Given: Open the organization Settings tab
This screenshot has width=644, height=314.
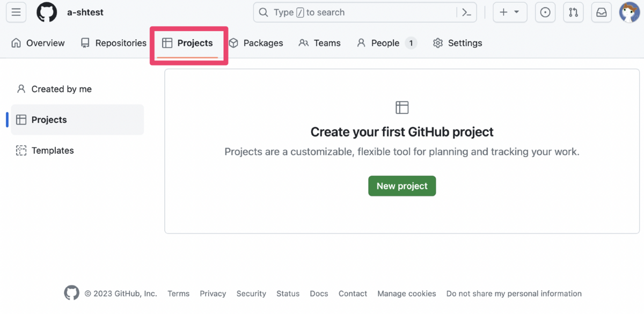Looking at the screenshot, I should pyautogui.click(x=465, y=43).
